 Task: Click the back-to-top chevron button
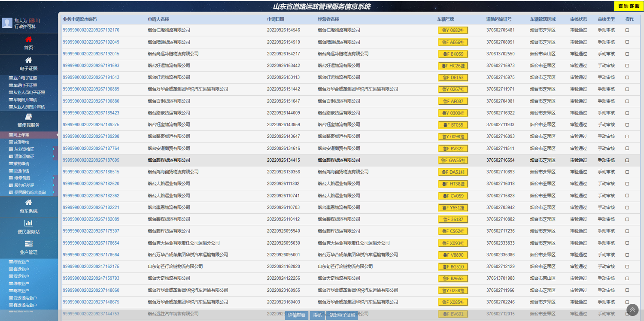click(x=632, y=309)
